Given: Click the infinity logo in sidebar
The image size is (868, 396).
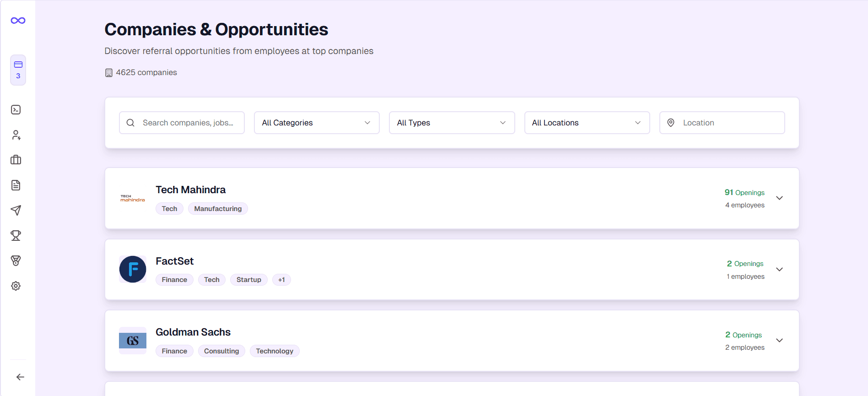Looking at the screenshot, I should pyautogui.click(x=18, y=21).
